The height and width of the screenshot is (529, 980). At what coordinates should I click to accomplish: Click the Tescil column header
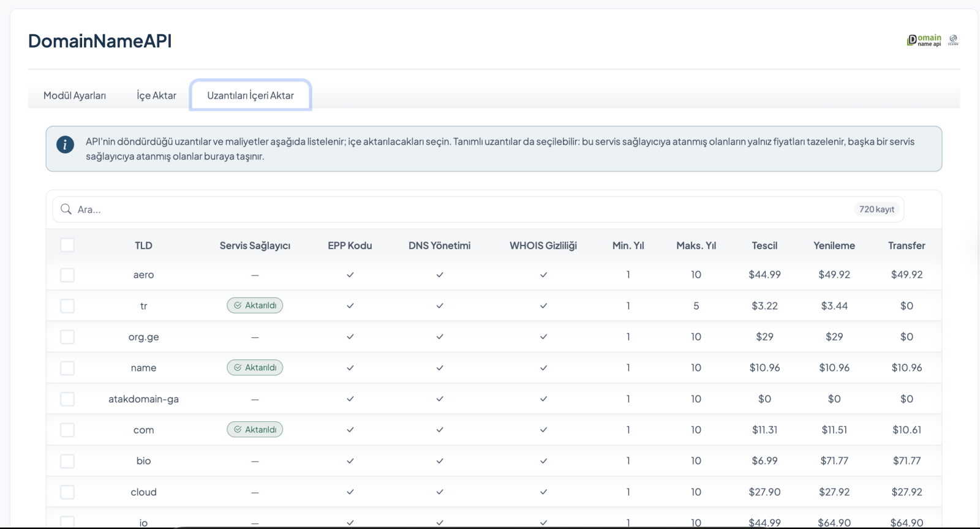click(764, 246)
